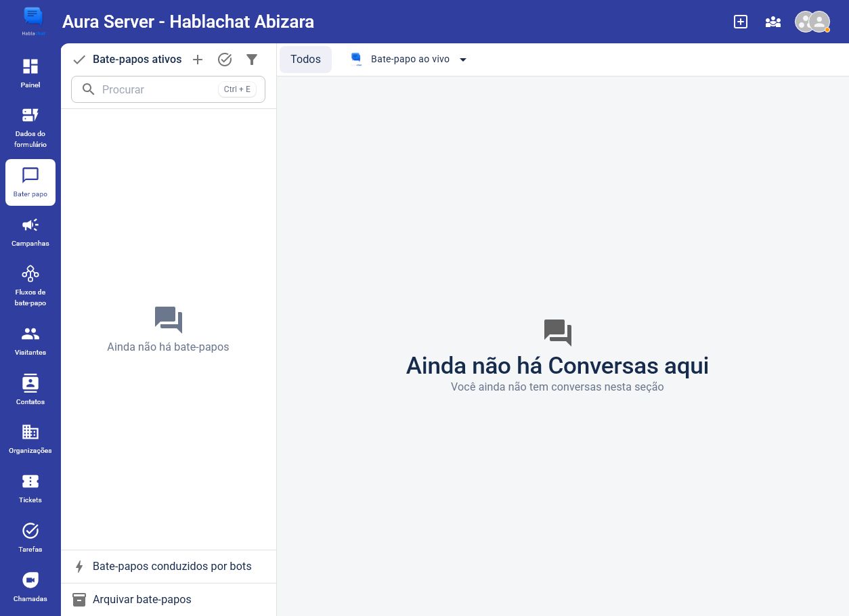Click the checkmark beside Bate-papos ativos
The height and width of the screenshot is (616, 849).
(79, 60)
